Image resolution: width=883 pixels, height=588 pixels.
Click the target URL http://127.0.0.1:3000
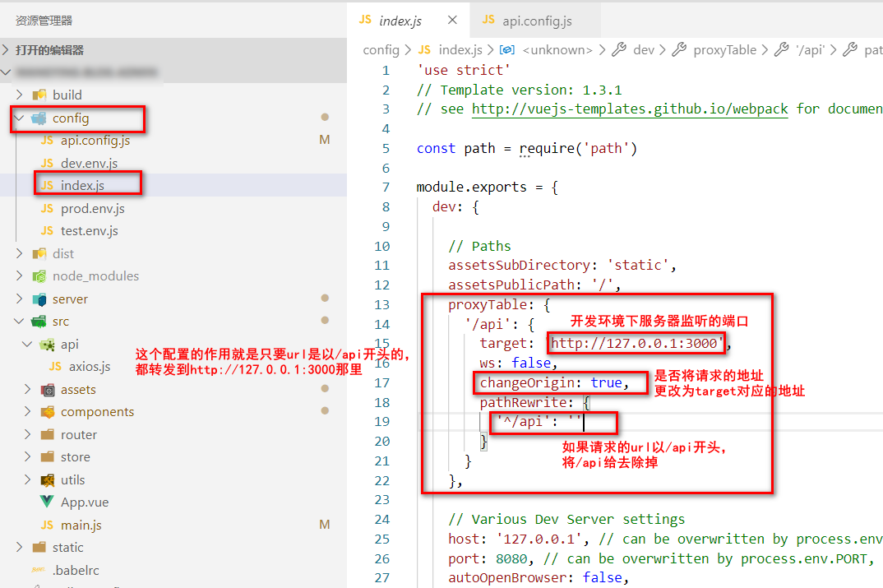coord(635,343)
